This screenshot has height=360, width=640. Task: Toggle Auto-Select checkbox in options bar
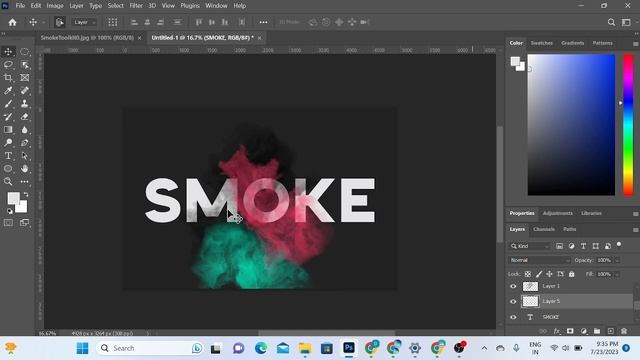(x=60, y=22)
